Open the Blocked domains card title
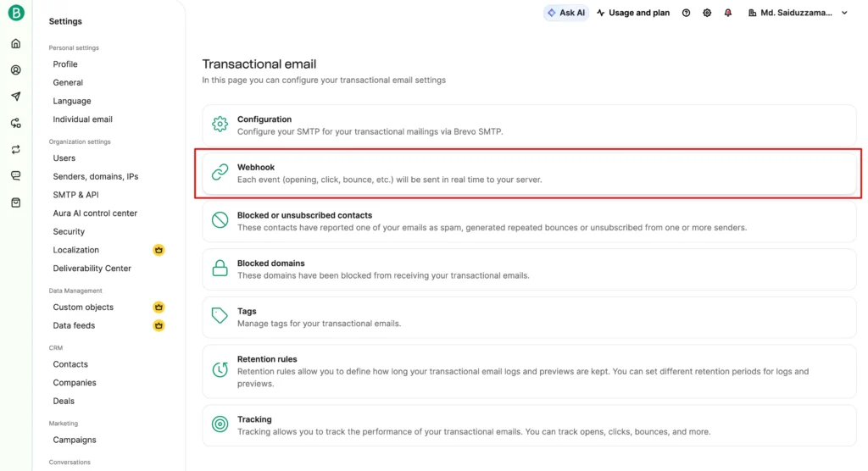 tap(271, 263)
